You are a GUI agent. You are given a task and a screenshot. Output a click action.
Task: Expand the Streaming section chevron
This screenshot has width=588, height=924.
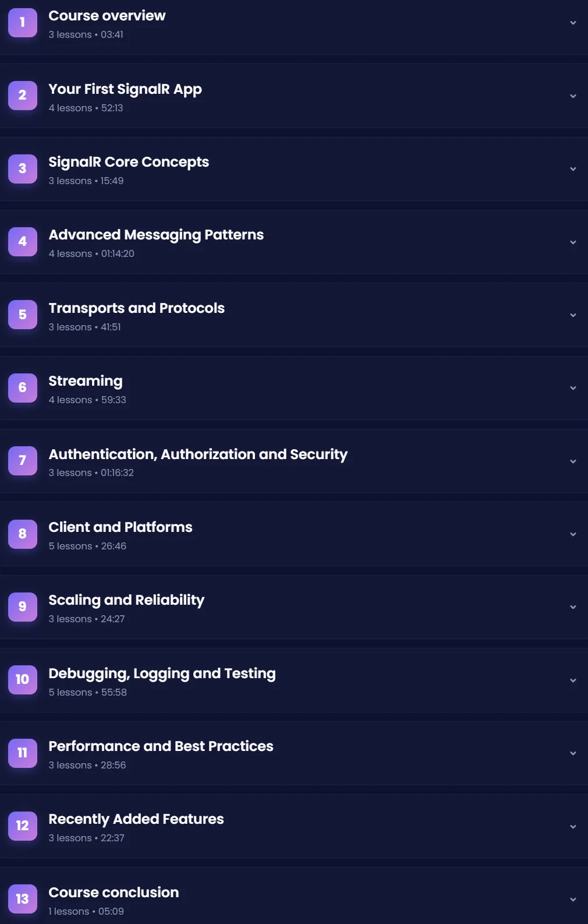(573, 388)
